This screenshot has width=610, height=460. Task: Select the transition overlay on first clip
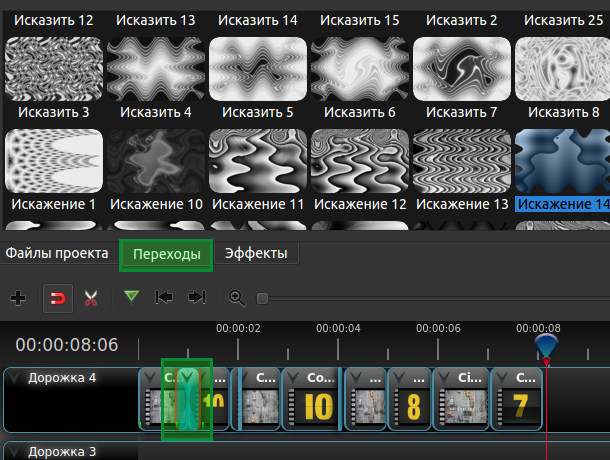(188, 399)
